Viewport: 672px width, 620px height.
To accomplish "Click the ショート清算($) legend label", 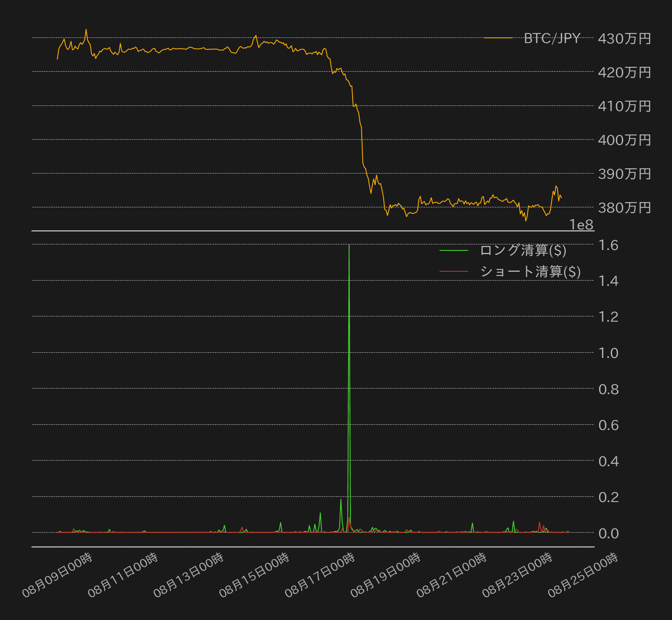I will [x=530, y=272].
